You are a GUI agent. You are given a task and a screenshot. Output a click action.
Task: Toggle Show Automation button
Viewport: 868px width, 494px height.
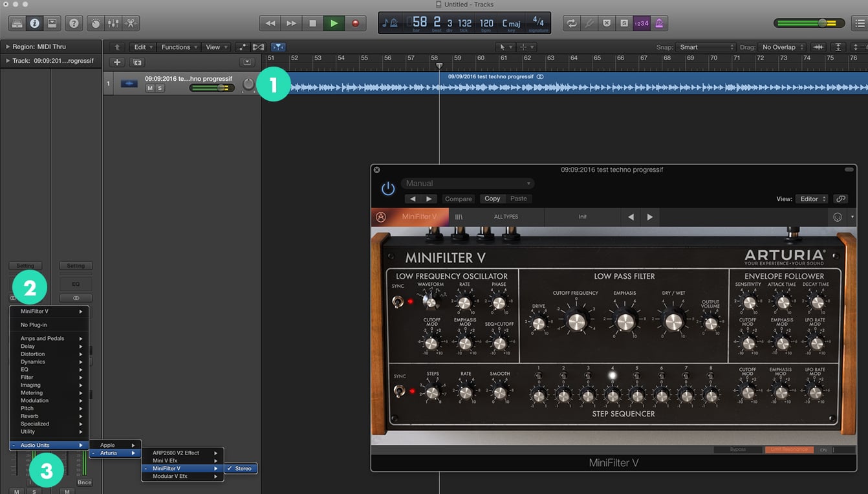(x=242, y=47)
